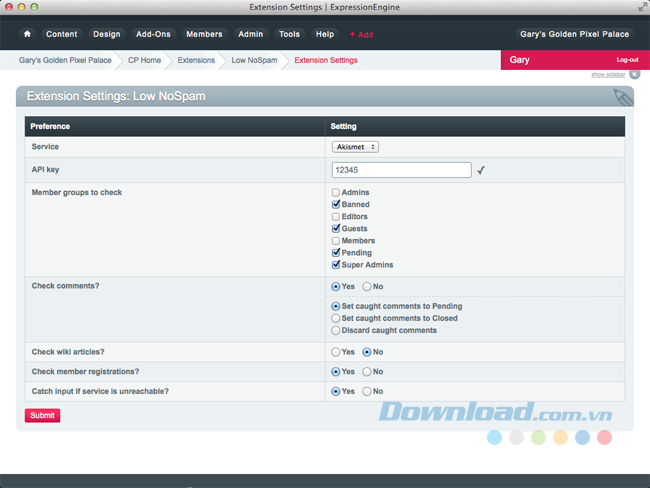This screenshot has width=650, height=488.
Task: Open the Tools menu
Action: 289,34
